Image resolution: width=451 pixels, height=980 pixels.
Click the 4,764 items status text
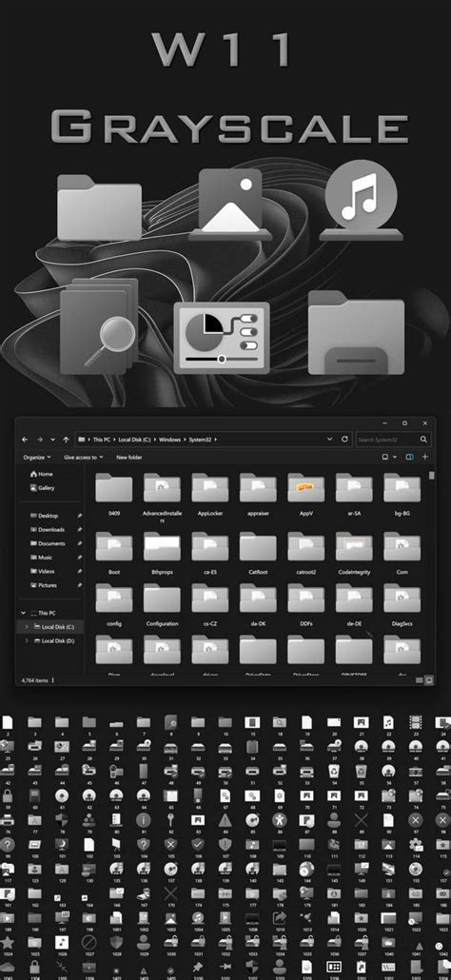(35, 679)
